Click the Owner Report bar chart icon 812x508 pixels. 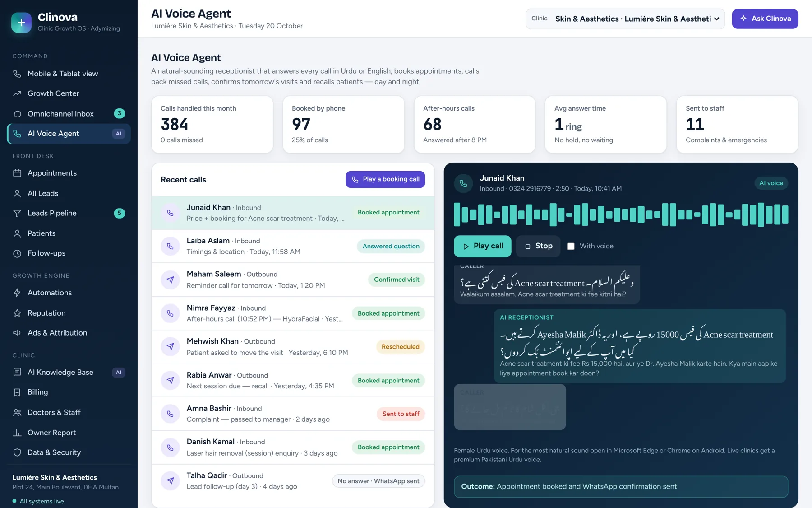coord(17,433)
